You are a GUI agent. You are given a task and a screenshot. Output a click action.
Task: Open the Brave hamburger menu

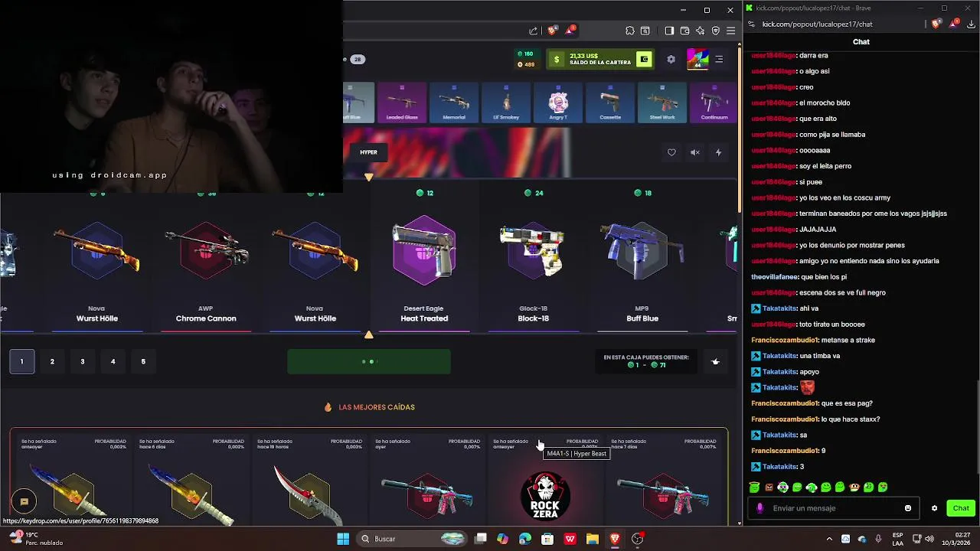730,31
